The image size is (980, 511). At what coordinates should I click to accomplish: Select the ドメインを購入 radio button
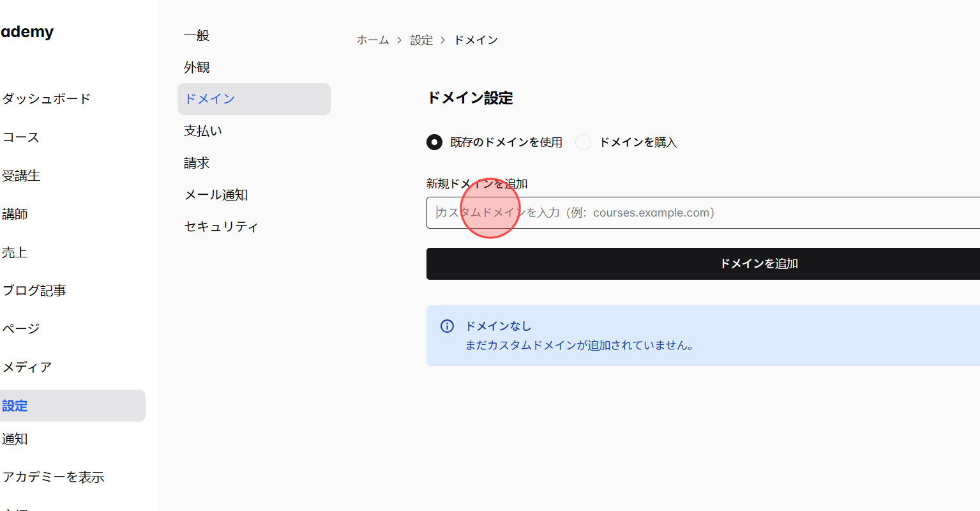583,142
